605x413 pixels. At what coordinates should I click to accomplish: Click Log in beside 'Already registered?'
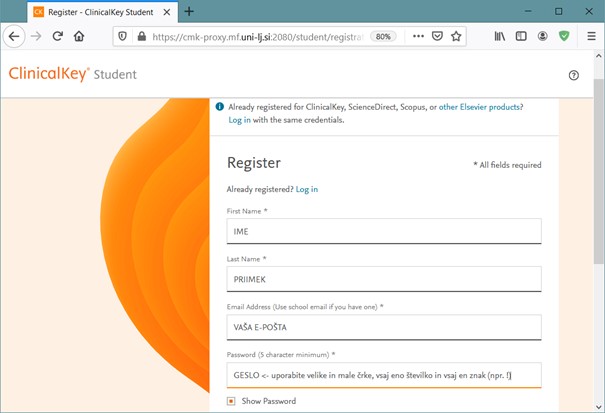click(306, 189)
